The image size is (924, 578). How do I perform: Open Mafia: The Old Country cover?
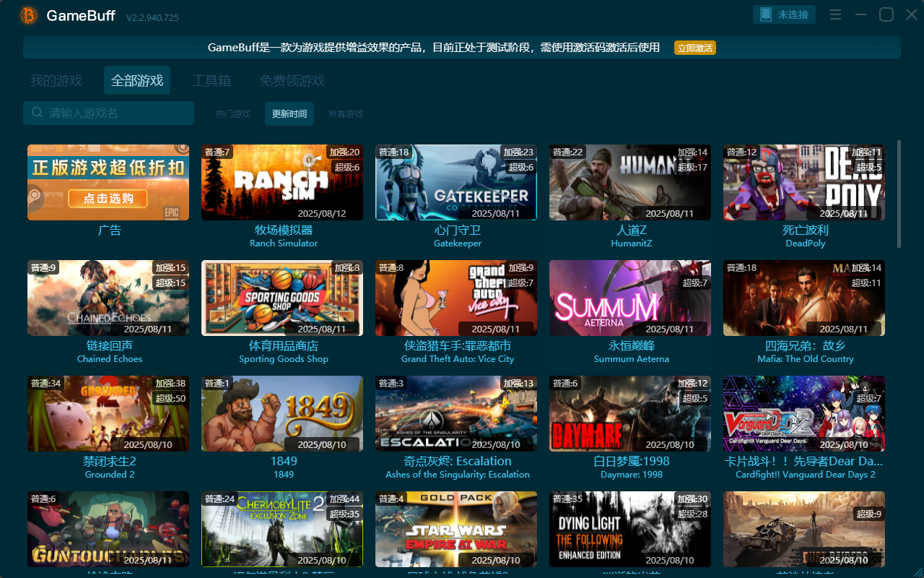coord(804,298)
